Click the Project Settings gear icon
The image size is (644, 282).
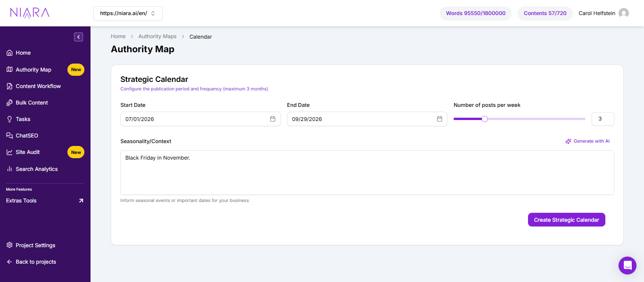click(x=9, y=245)
